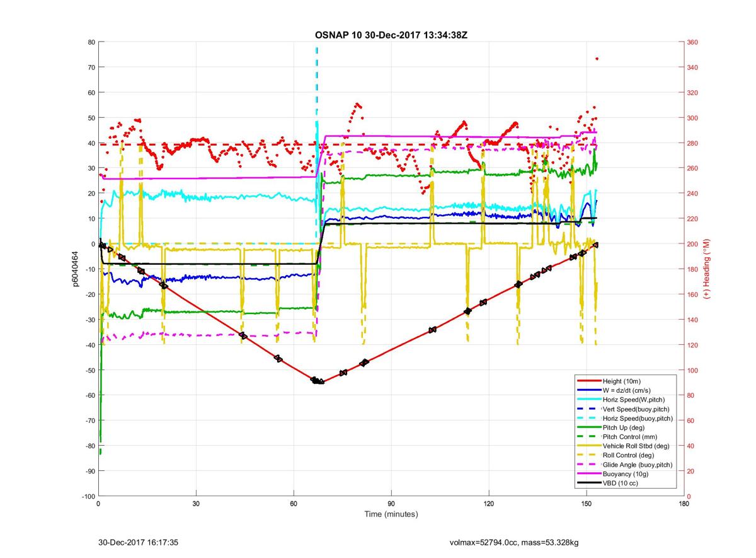Click the 360 tick label on the Heading axis
The height and width of the screenshot is (558, 756).
coord(692,42)
